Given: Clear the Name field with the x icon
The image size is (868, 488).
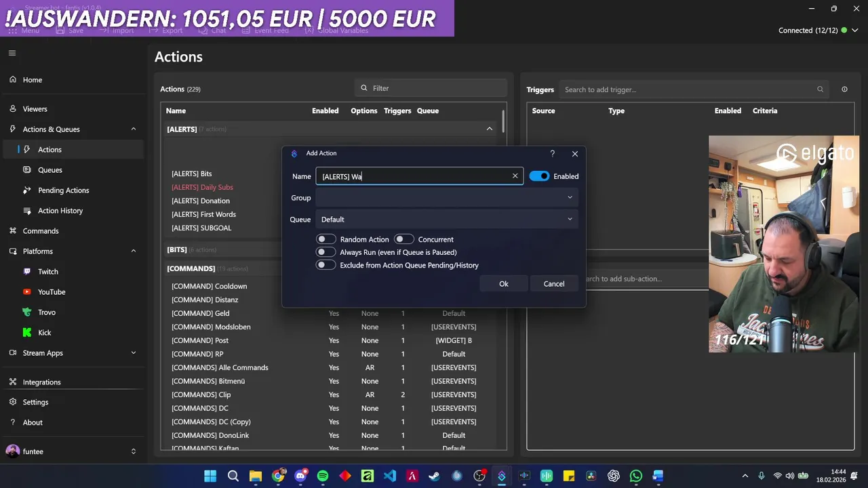Looking at the screenshot, I should pyautogui.click(x=515, y=176).
